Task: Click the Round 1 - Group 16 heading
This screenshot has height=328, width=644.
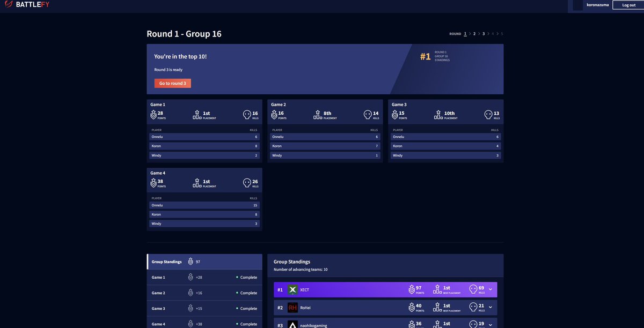Action: click(x=184, y=34)
